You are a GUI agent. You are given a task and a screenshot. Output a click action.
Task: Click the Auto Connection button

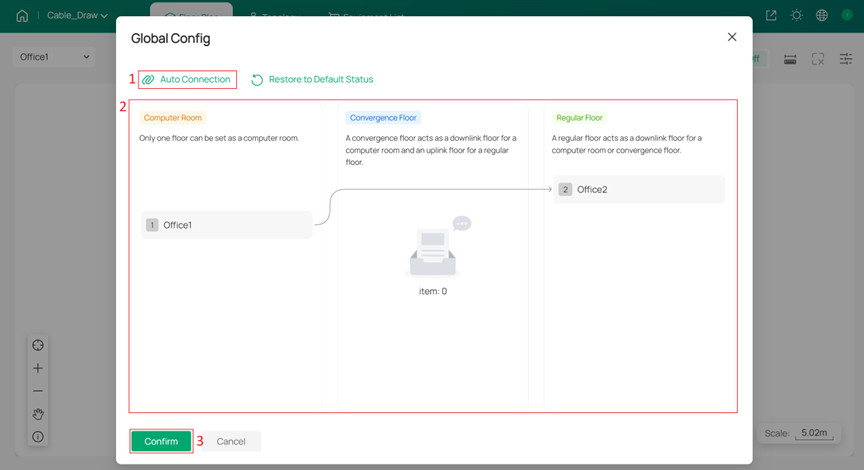tap(187, 79)
